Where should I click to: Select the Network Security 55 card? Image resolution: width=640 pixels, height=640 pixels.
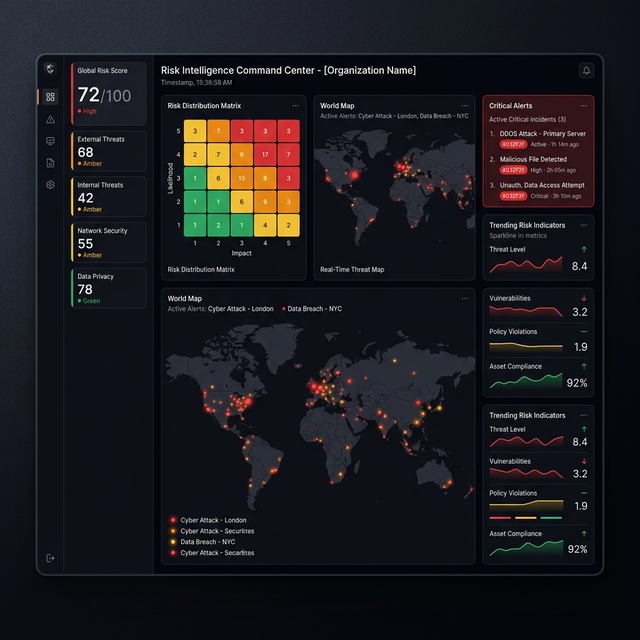109,242
